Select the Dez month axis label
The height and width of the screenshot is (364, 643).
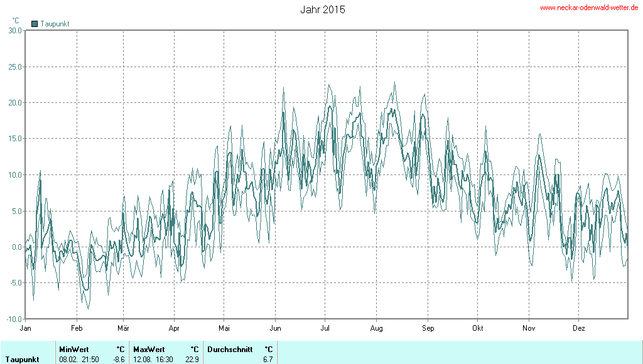[x=579, y=328]
